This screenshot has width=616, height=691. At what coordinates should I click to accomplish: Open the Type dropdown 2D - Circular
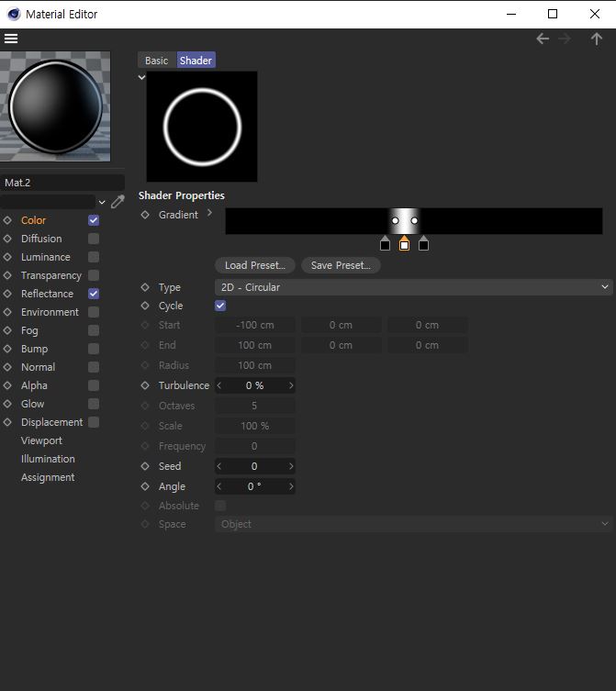(413, 287)
